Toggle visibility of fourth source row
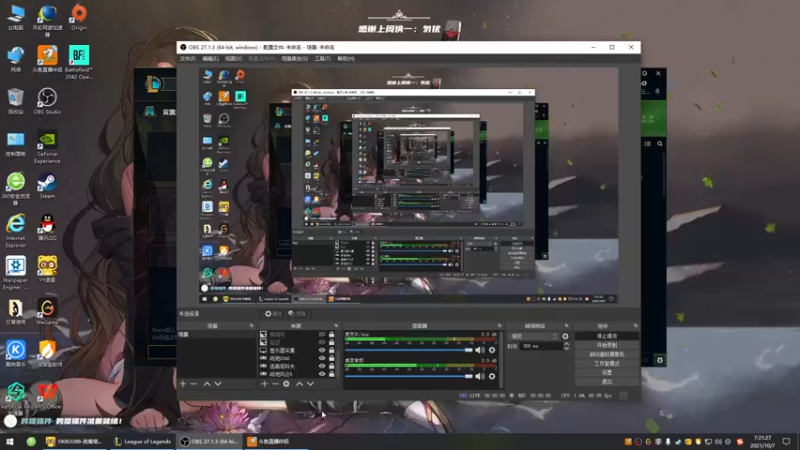This screenshot has width=800, height=450. pyautogui.click(x=322, y=358)
